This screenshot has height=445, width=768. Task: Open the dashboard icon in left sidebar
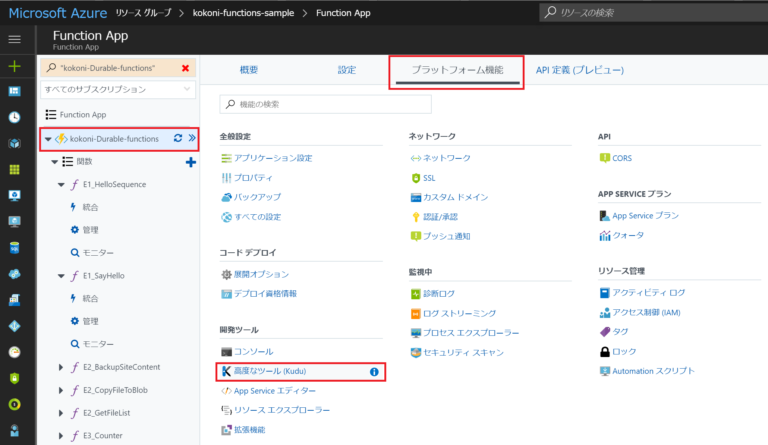tap(15, 92)
